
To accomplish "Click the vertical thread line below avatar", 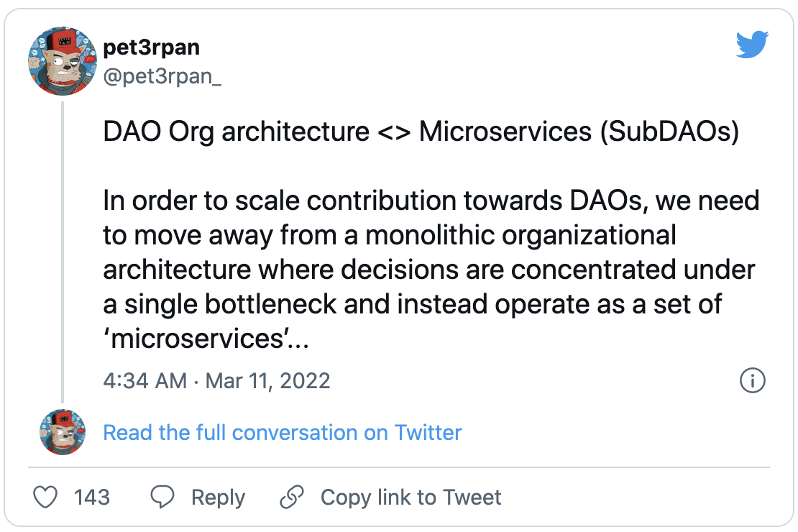I will pos(63,252).
